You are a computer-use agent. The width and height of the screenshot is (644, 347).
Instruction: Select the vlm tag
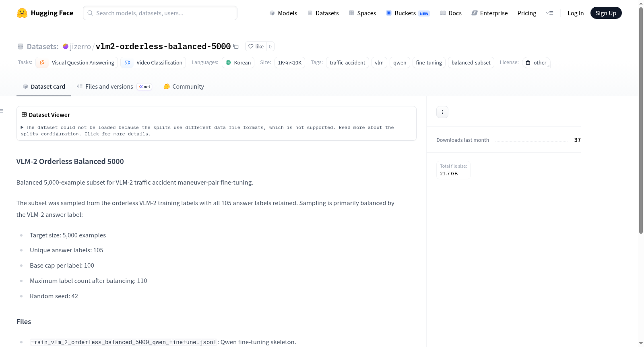379,62
